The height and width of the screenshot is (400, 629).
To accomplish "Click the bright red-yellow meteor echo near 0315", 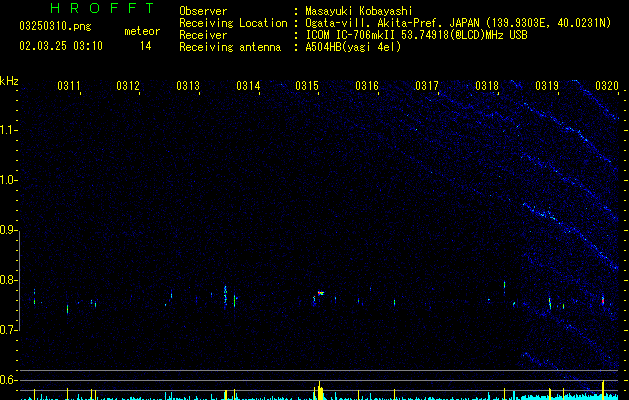I will tap(321, 293).
